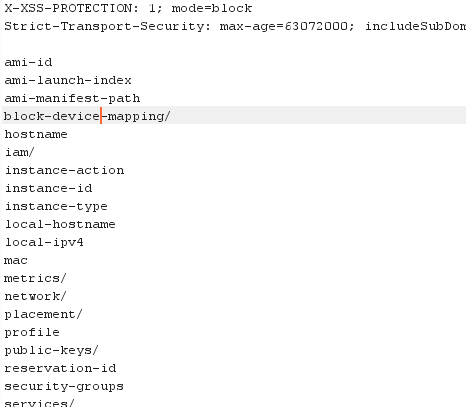The height and width of the screenshot is (407, 466).
Task: Place cursor on the instance-id line
Action: (49, 188)
